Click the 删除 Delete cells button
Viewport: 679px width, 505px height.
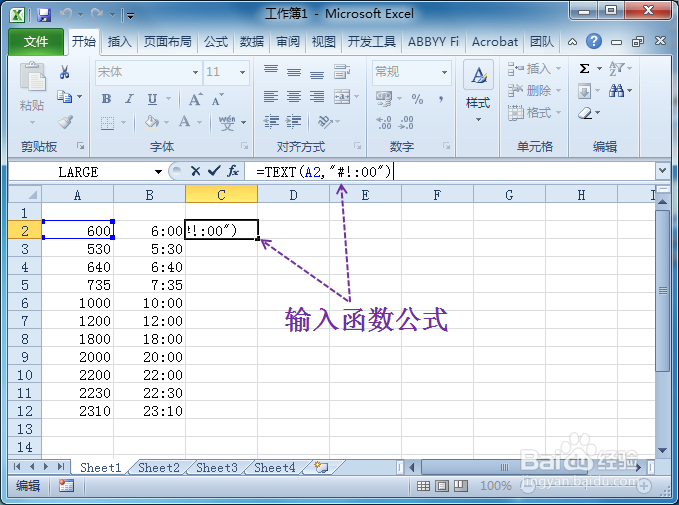pos(534,91)
